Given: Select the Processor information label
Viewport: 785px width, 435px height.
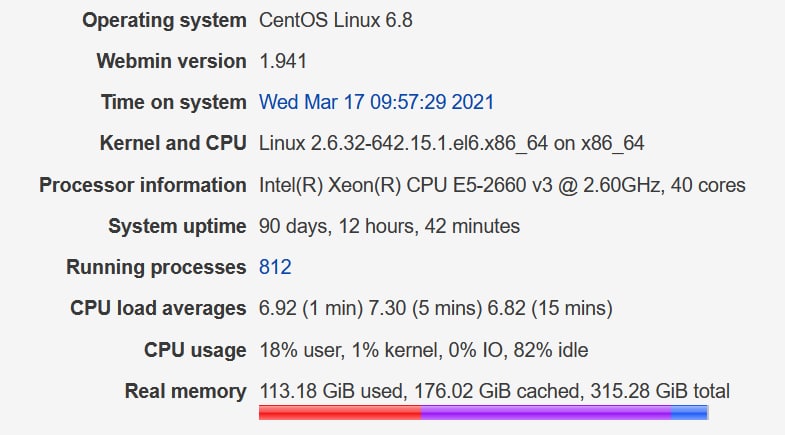Looking at the screenshot, I should coord(143,185).
